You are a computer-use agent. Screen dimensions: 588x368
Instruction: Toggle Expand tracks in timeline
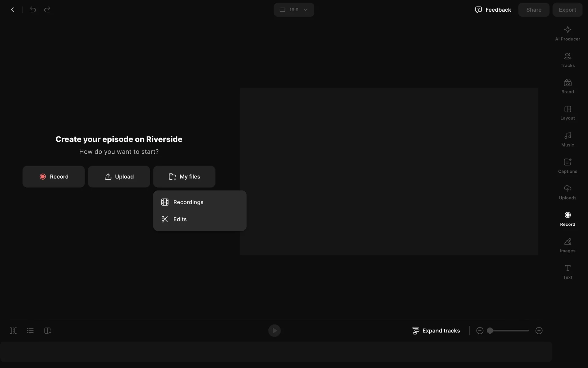click(x=436, y=331)
